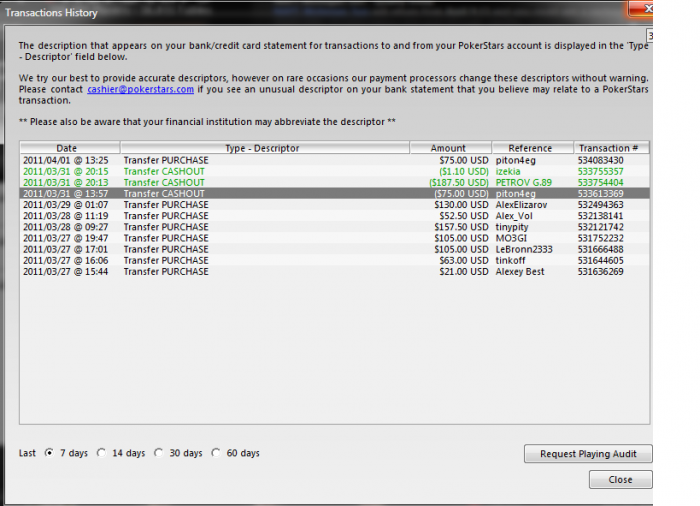Image resolution: width=700 pixels, height=506 pixels.
Task: Select the 14 days radio button
Action: (102, 453)
